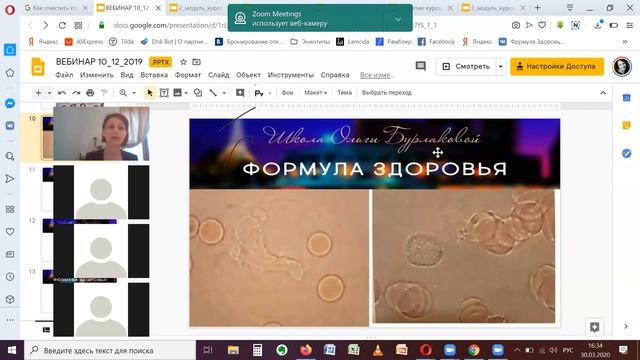
Task: Open the Lamoda bookmark
Action: [x=353, y=42]
